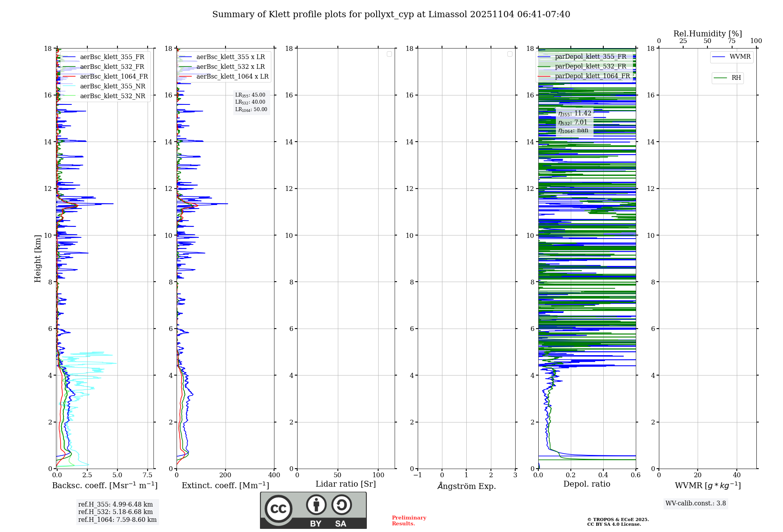Image resolution: width=783 pixels, height=532 pixels.
Task: Click the Rel.Humidity [%] top axis label
Action: pyautogui.click(x=707, y=34)
